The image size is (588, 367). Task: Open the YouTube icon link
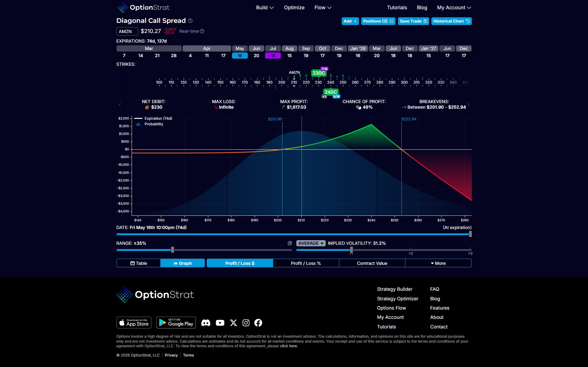220,323
